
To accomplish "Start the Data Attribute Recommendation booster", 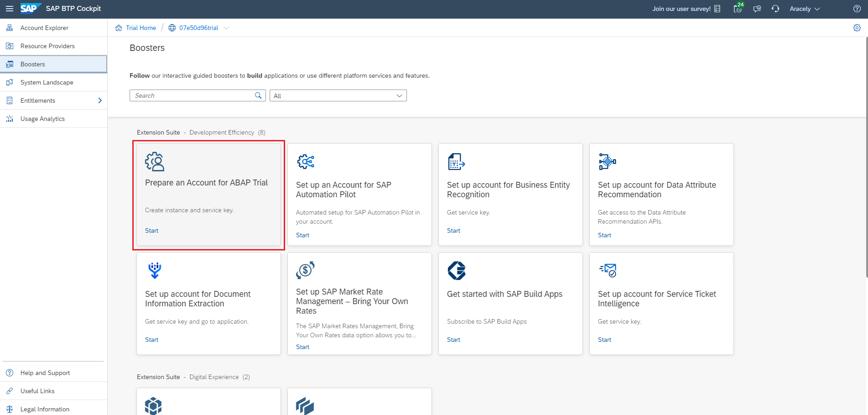I will [604, 235].
